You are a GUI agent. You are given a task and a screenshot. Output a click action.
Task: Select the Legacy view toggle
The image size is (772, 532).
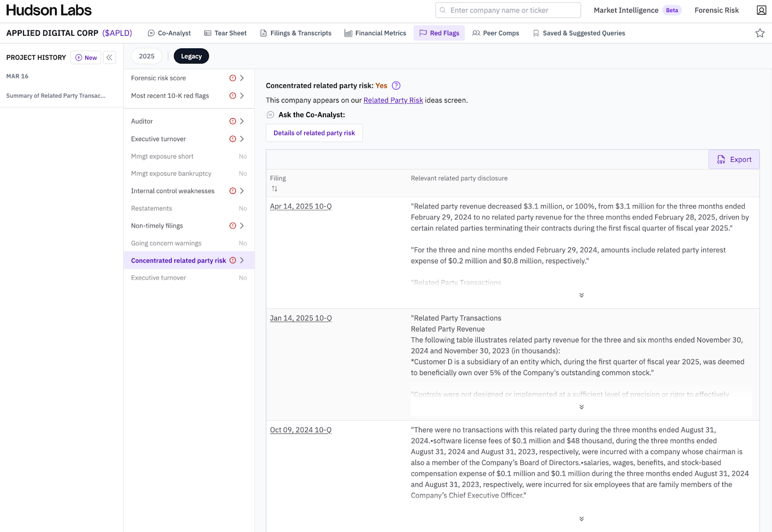tap(191, 56)
